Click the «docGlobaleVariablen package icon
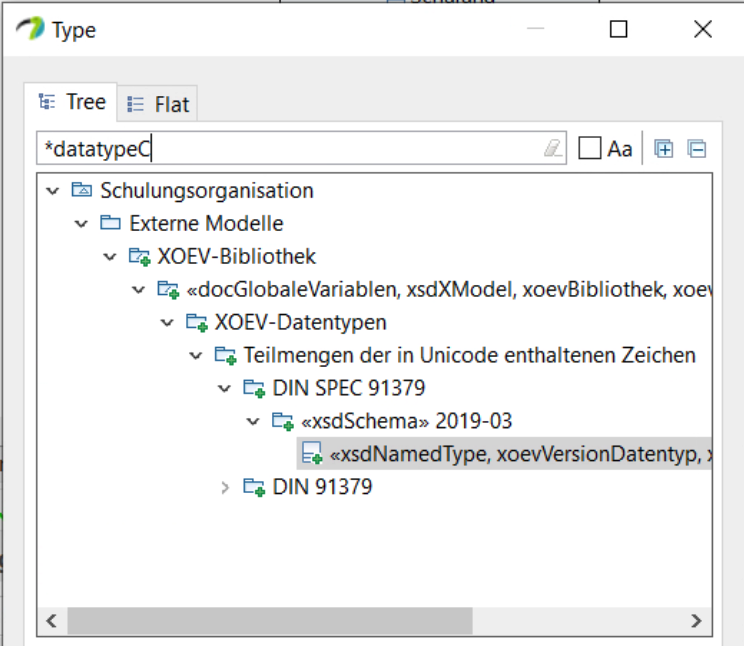Viewport: 744px width, 646px height. tap(168, 290)
